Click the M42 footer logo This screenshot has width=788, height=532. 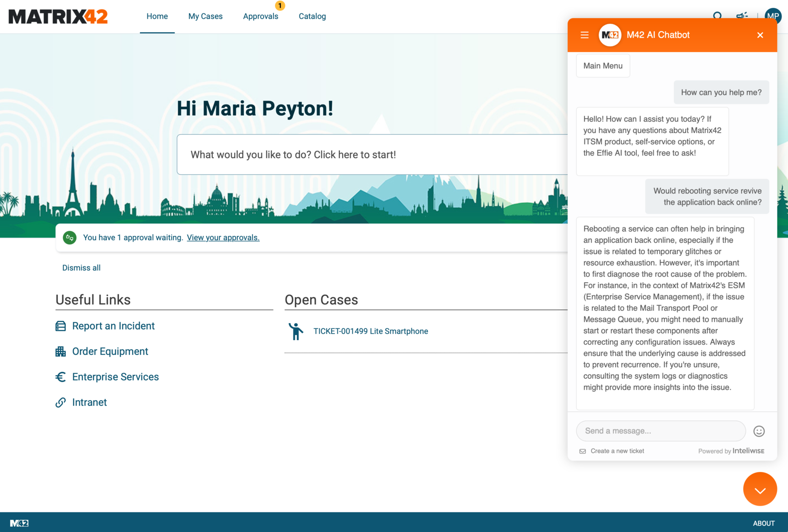(x=19, y=523)
